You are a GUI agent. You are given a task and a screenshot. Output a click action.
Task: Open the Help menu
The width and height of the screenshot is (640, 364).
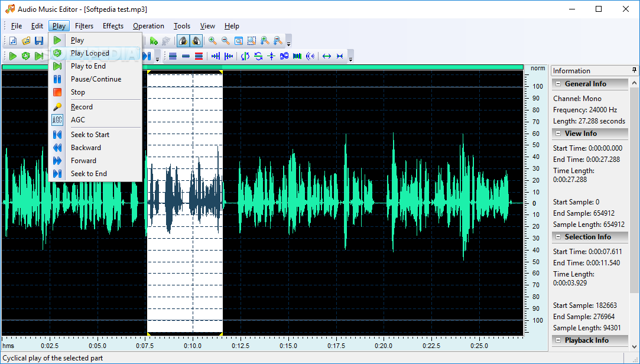(232, 26)
